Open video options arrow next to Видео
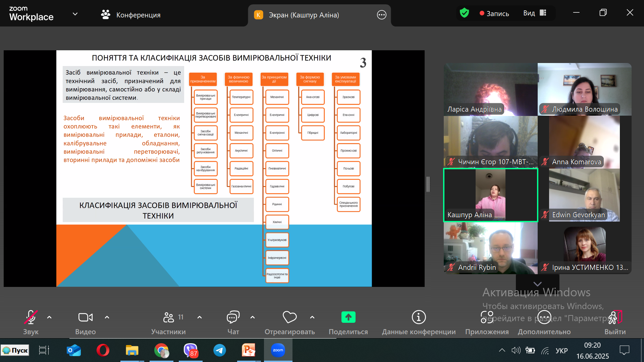The width and height of the screenshot is (644, 362). tap(107, 317)
